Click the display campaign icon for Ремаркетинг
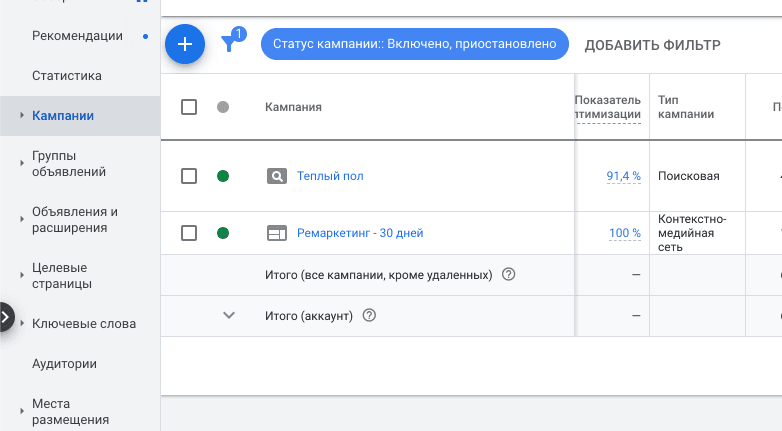This screenshot has width=782, height=431. point(277,233)
